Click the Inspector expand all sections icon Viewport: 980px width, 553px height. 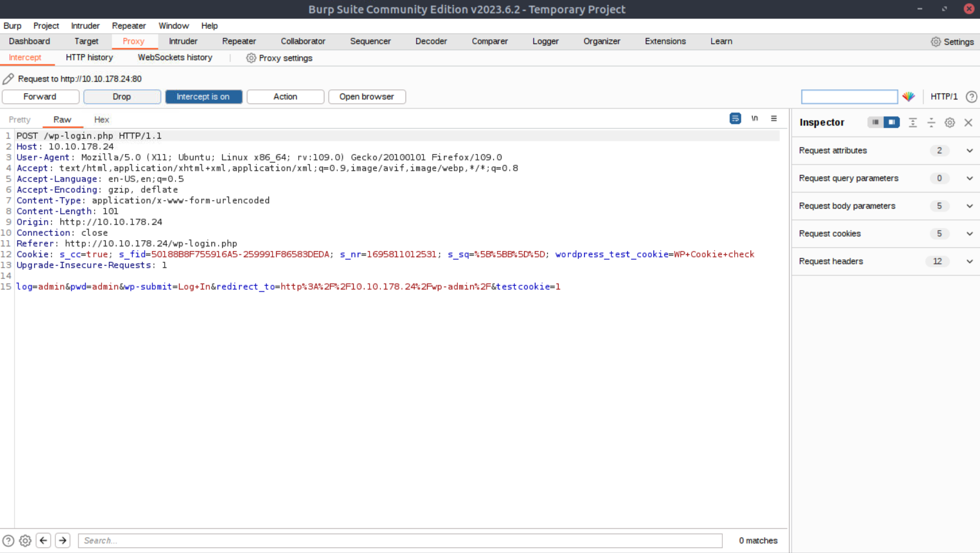(x=913, y=123)
